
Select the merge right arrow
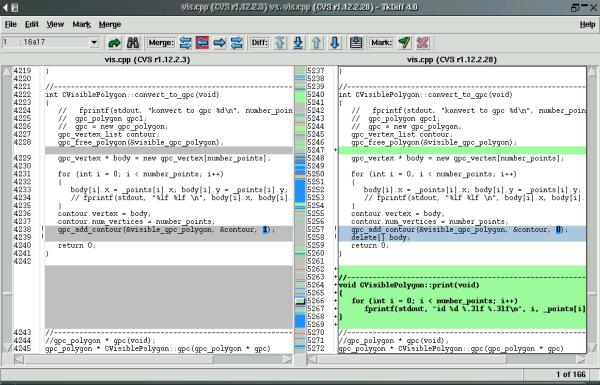coord(219,42)
